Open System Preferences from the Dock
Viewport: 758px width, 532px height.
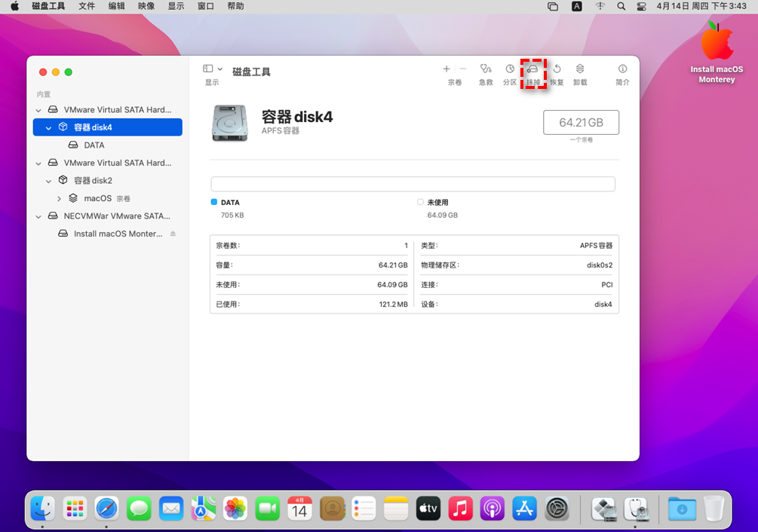pyautogui.click(x=557, y=509)
